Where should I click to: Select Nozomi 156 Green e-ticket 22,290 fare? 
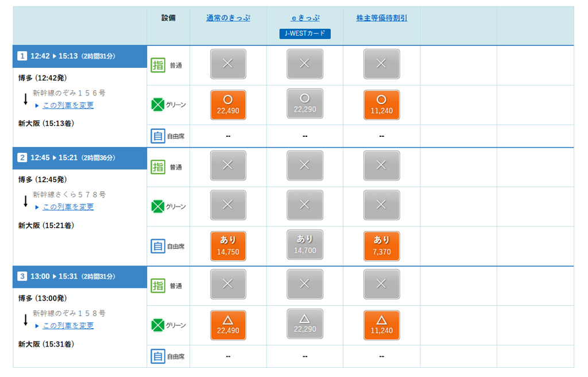pyautogui.click(x=305, y=104)
